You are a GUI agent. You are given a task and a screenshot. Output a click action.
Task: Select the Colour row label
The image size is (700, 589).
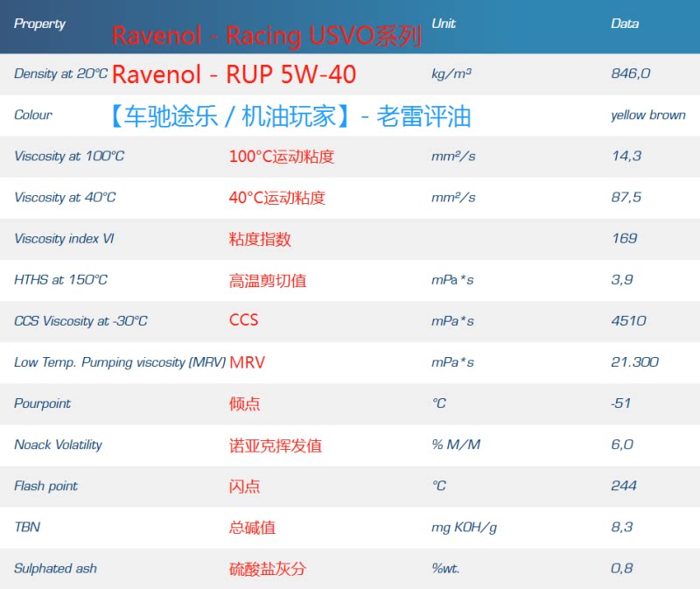(33, 115)
